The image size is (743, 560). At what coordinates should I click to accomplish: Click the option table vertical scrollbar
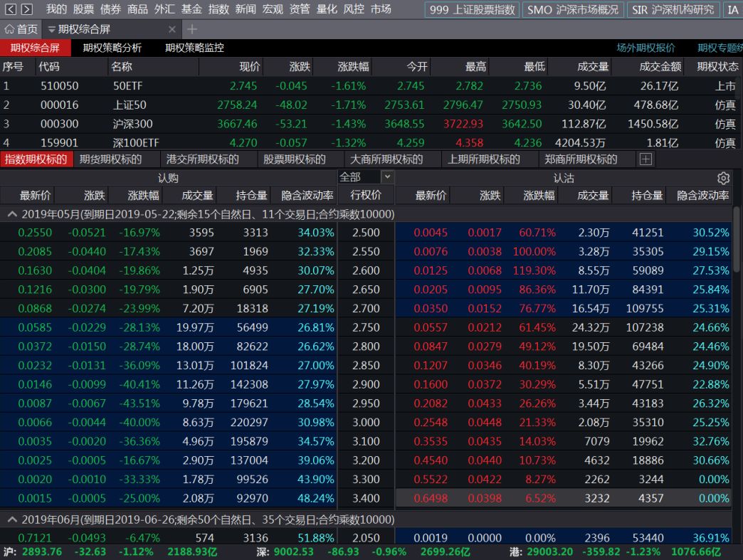[736, 239]
